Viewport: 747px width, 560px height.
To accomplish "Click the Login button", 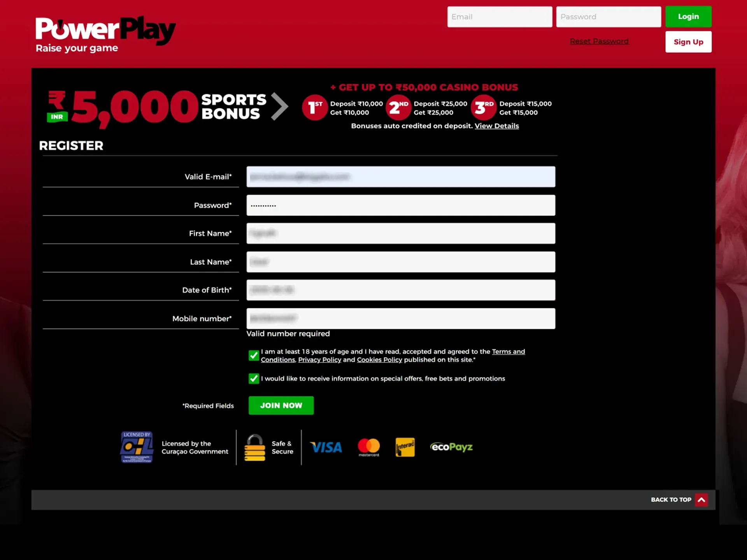I will 688,16.
